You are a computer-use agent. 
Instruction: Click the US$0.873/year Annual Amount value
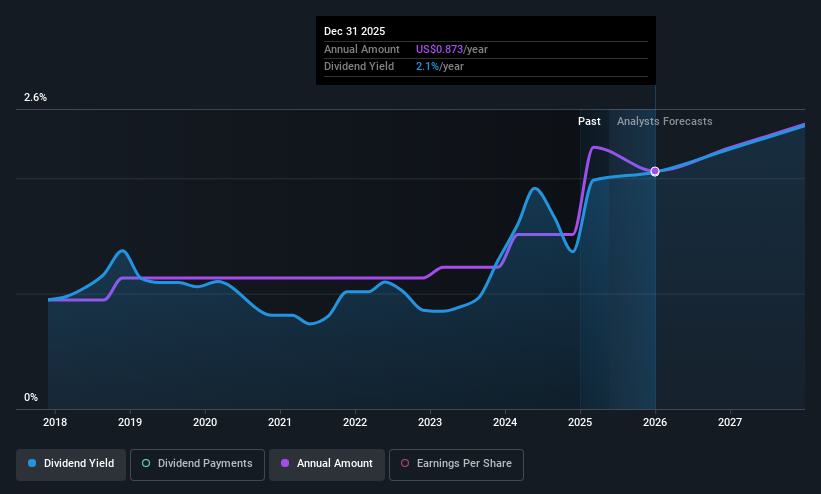pyautogui.click(x=452, y=49)
